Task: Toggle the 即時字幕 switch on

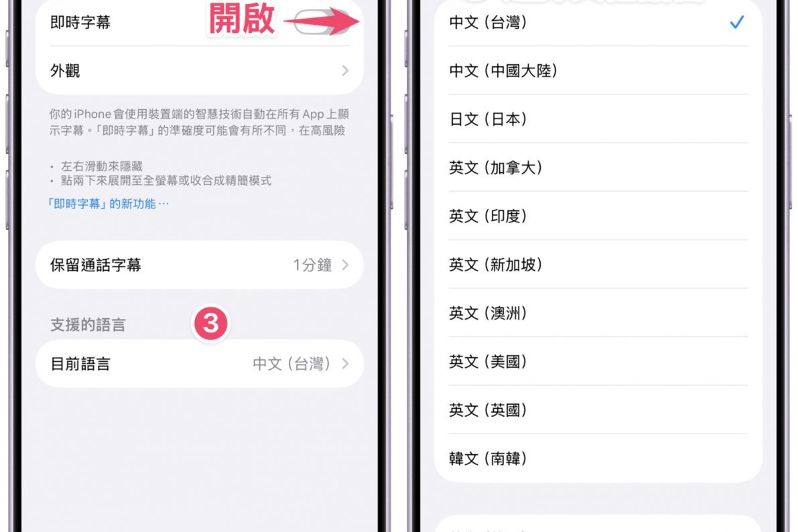Action: (x=322, y=21)
